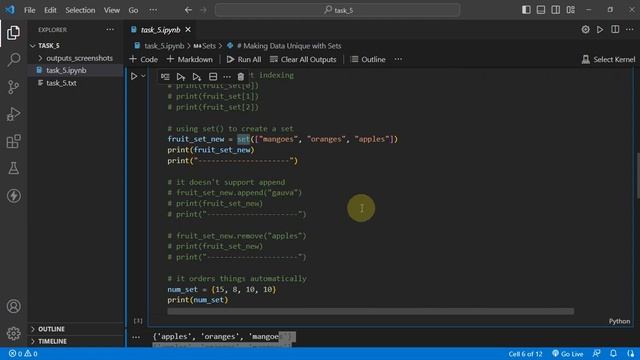Click Cell 6 of 12 status item
The height and width of the screenshot is (360, 640).
pos(525,353)
